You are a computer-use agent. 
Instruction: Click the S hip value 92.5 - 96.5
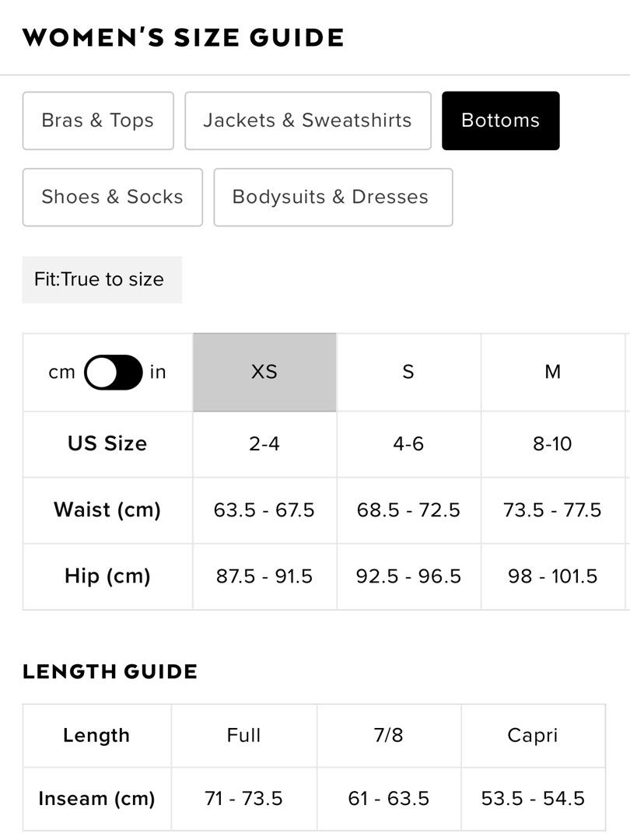pos(409,576)
